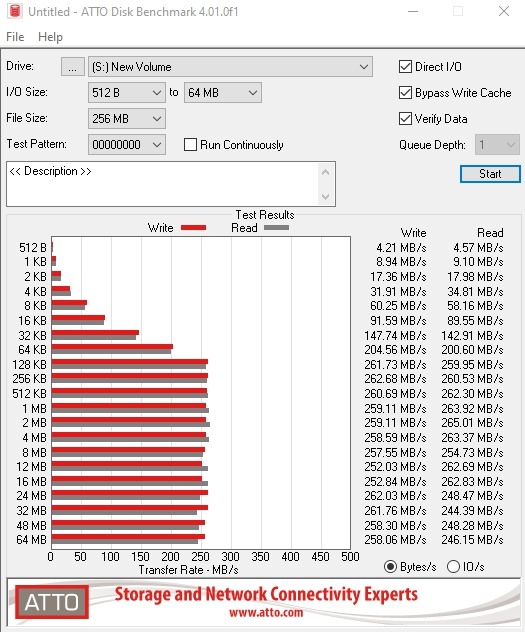Open the Test Pattern dropdown

(127, 145)
